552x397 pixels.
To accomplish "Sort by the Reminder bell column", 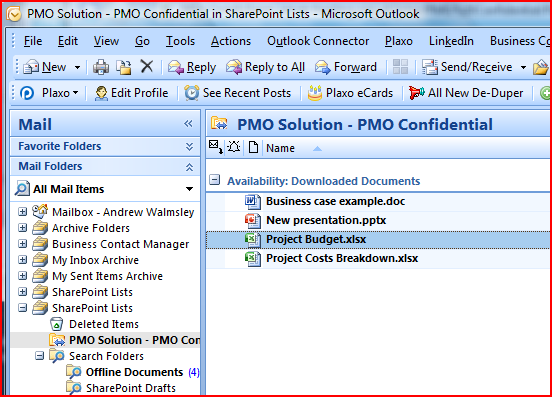I will pyautogui.click(x=233, y=147).
